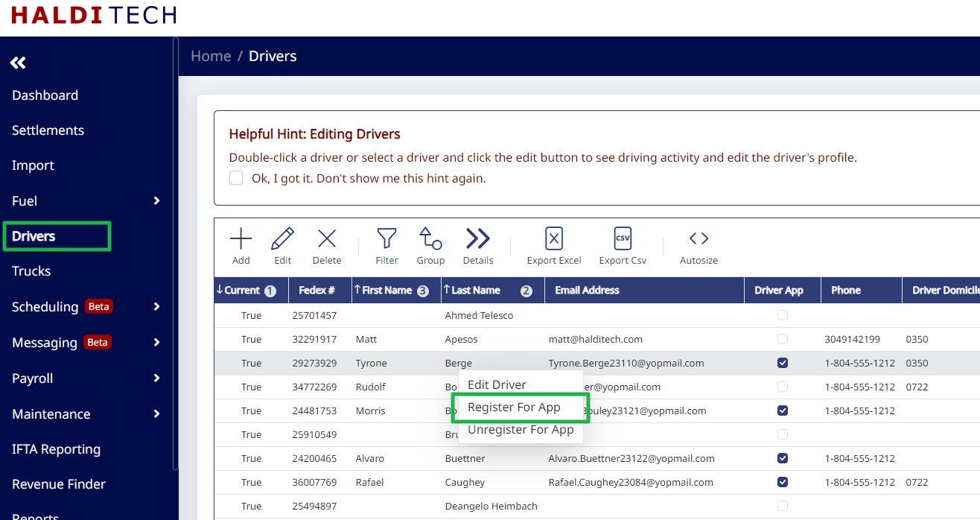Image resolution: width=980 pixels, height=520 pixels.
Task: Toggle Driver App checkbox in Rudolf row
Action: (x=782, y=387)
